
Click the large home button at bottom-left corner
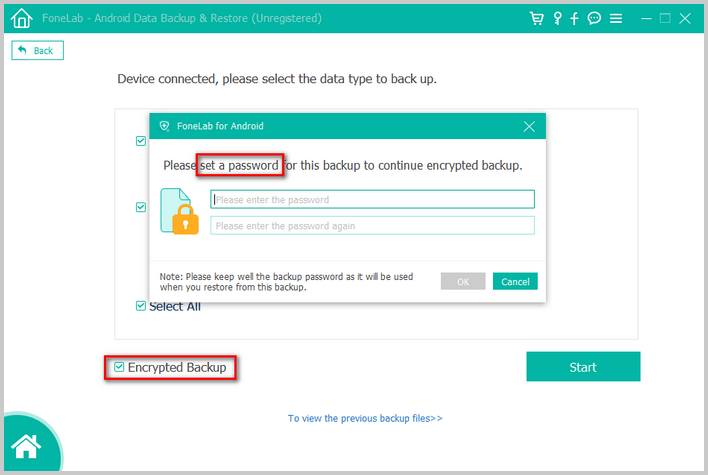tap(26, 446)
